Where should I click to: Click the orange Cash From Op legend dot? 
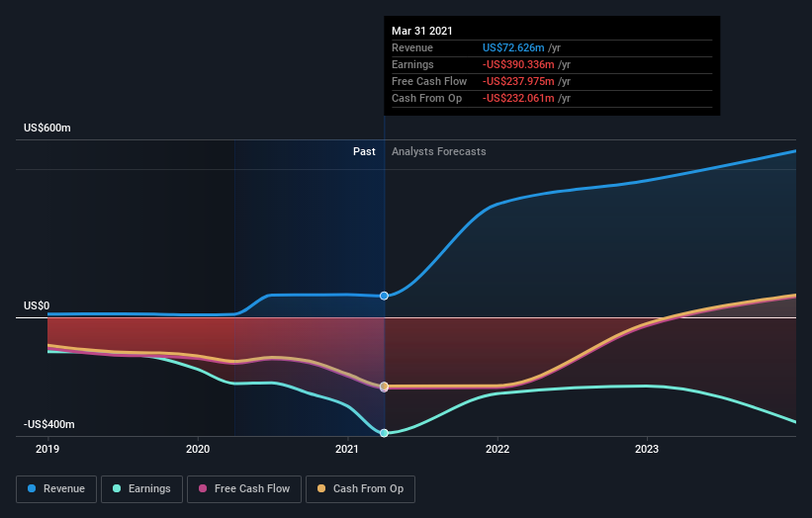321,488
